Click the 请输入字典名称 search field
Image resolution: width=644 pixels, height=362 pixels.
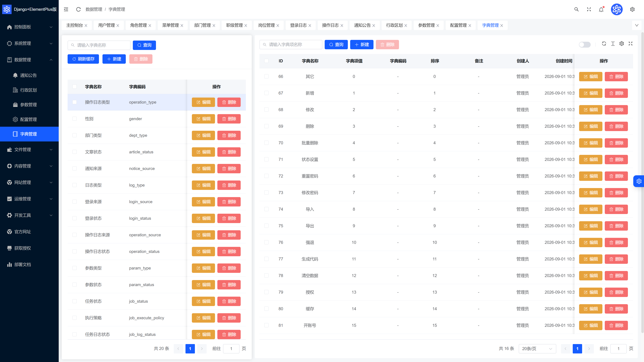pyautogui.click(x=99, y=45)
